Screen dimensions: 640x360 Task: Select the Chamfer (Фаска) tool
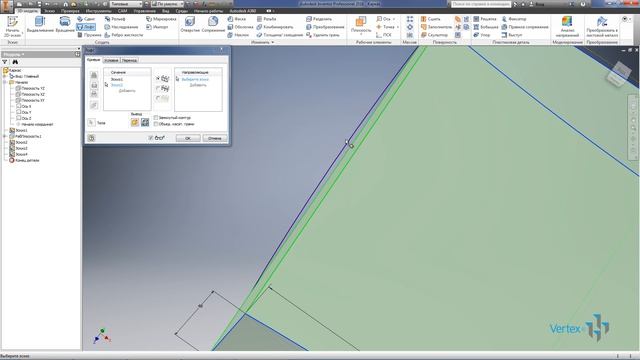click(x=237, y=19)
